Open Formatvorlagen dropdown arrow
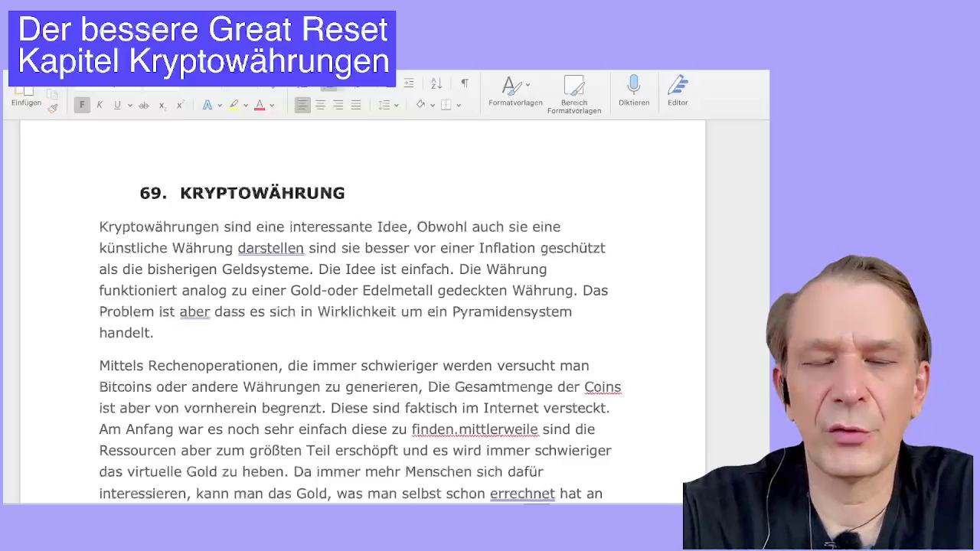This screenshot has width=980, height=551. [528, 86]
